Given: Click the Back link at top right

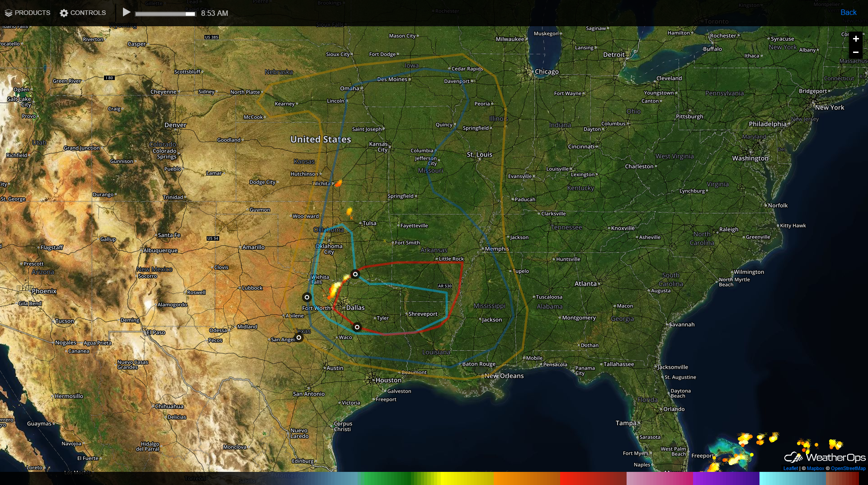Looking at the screenshot, I should click(x=848, y=12).
